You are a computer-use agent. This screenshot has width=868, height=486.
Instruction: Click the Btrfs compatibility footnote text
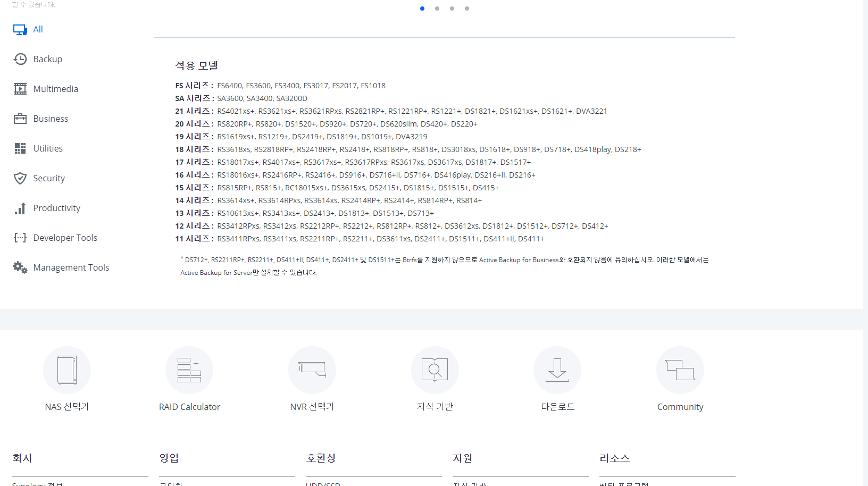click(445, 266)
